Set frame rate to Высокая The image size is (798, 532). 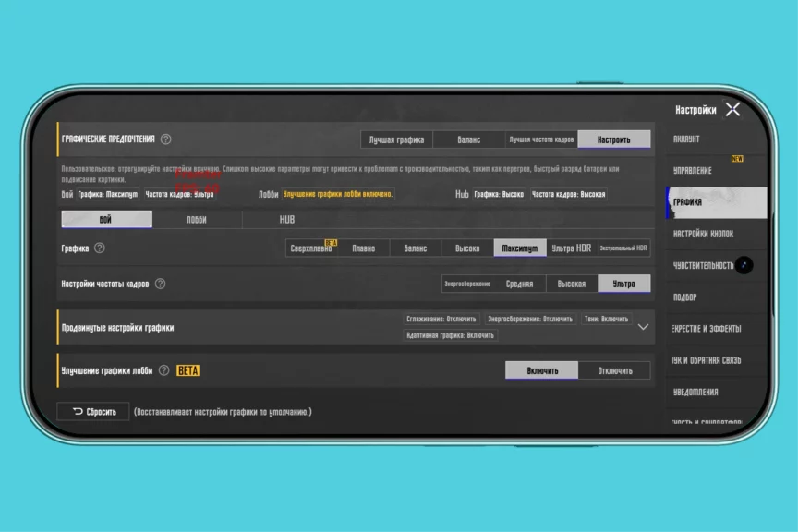point(572,284)
